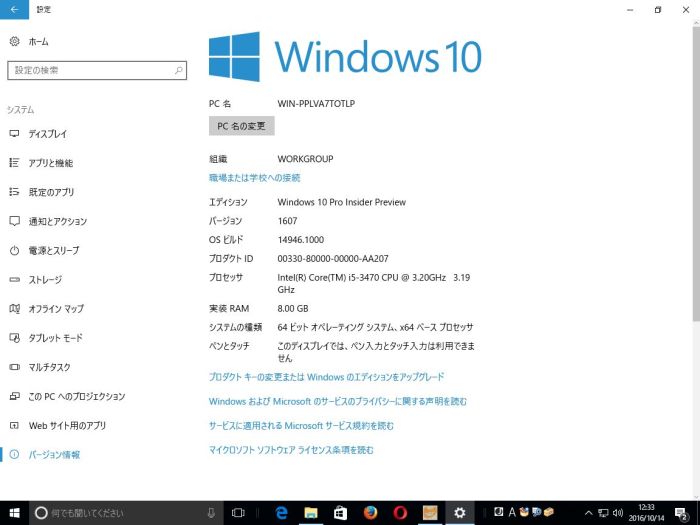Open the Windows Start menu
Image resolution: width=700 pixels, height=525 pixels.
pos(13,512)
